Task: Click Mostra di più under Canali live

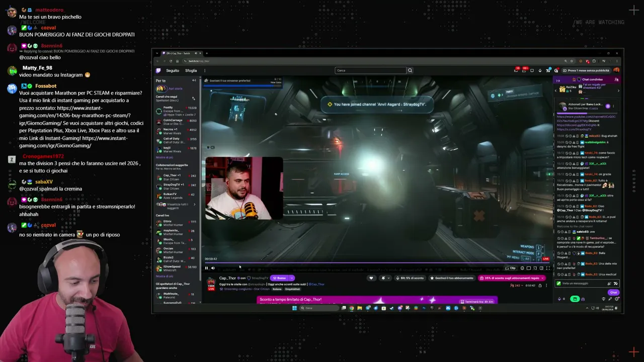Action: click(164, 276)
